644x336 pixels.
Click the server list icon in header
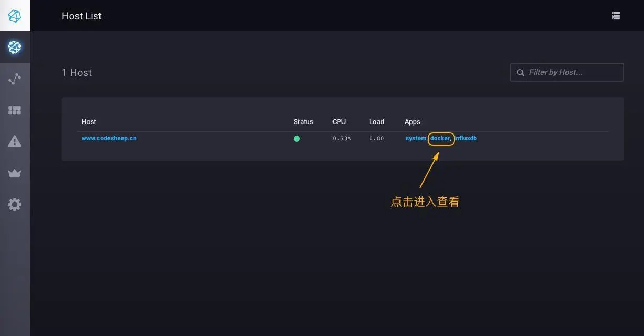point(616,16)
